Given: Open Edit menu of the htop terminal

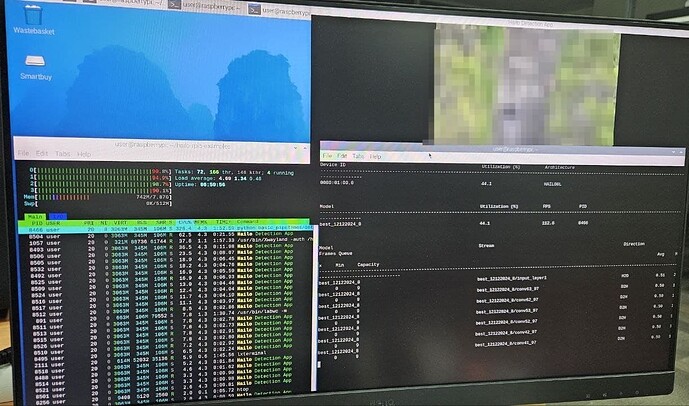Looking at the screenshot, I should coord(42,154).
